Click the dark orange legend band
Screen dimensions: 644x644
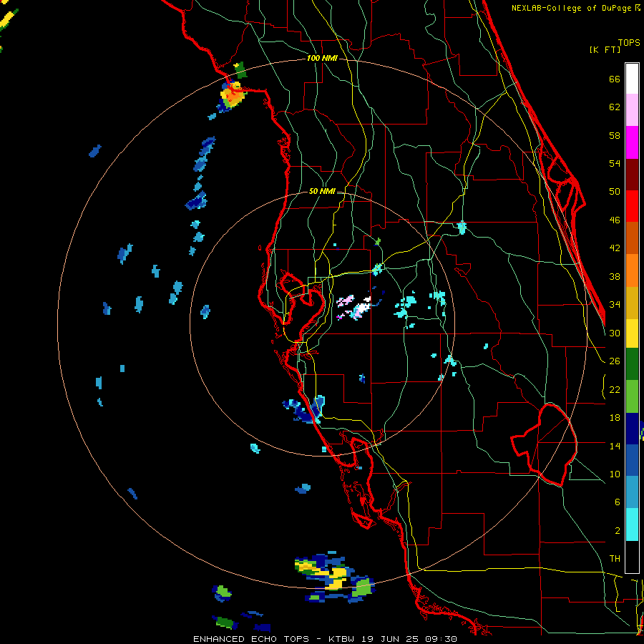(632, 238)
